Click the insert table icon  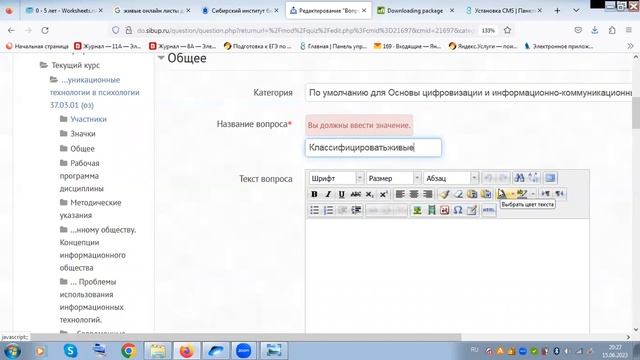tap(472, 210)
